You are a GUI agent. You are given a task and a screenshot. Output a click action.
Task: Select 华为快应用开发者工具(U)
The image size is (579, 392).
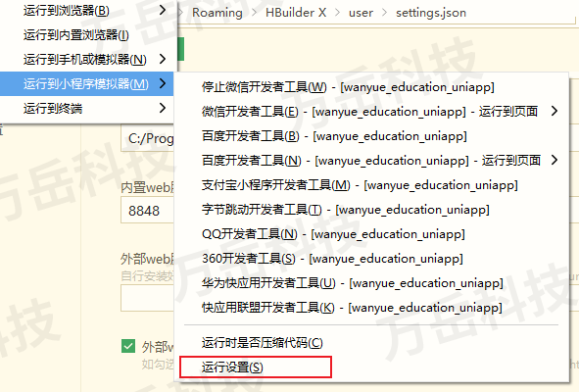(x=371, y=283)
